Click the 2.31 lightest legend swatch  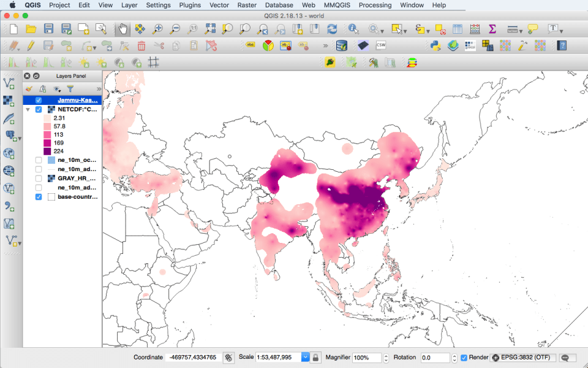[47, 118]
